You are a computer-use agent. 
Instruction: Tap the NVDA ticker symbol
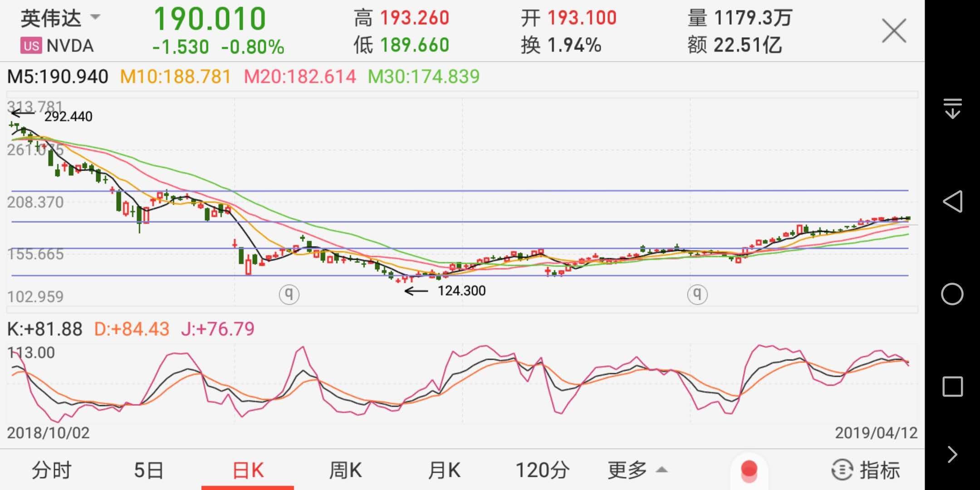click(70, 46)
